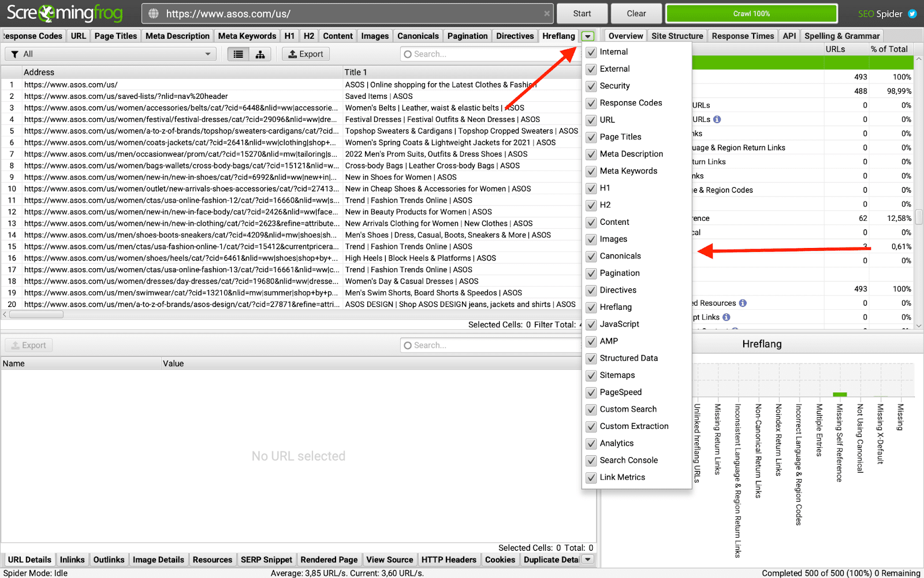Open the All filter dropdown
This screenshot has height=578, width=924.
111,54
